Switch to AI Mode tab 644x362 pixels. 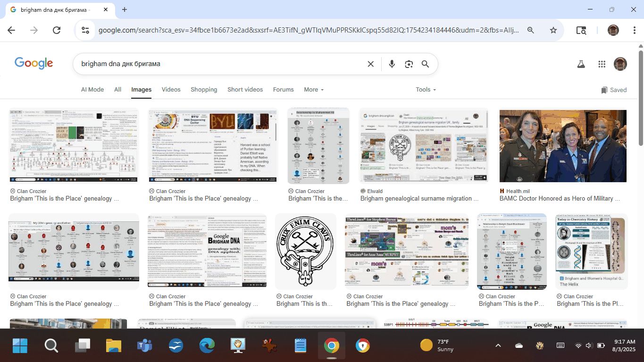click(x=92, y=90)
